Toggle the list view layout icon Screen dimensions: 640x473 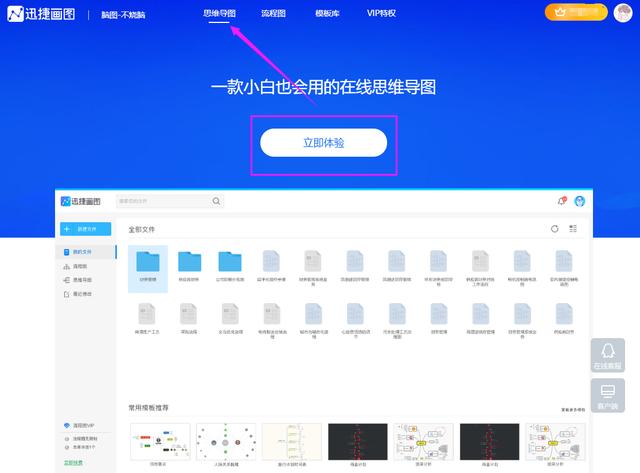click(573, 229)
